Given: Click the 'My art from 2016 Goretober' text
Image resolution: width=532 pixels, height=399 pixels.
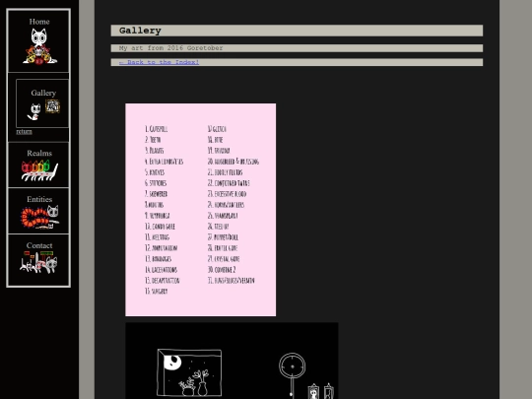Looking at the screenshot, I should (x=171, y=48).
